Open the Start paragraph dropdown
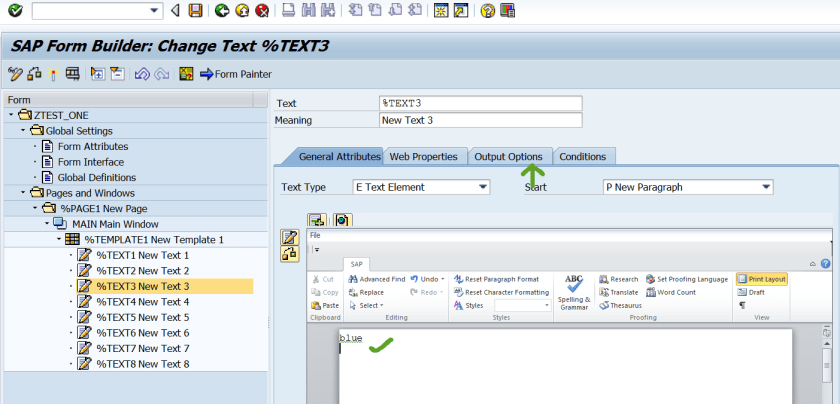The image size is (840, 404). 766,187
